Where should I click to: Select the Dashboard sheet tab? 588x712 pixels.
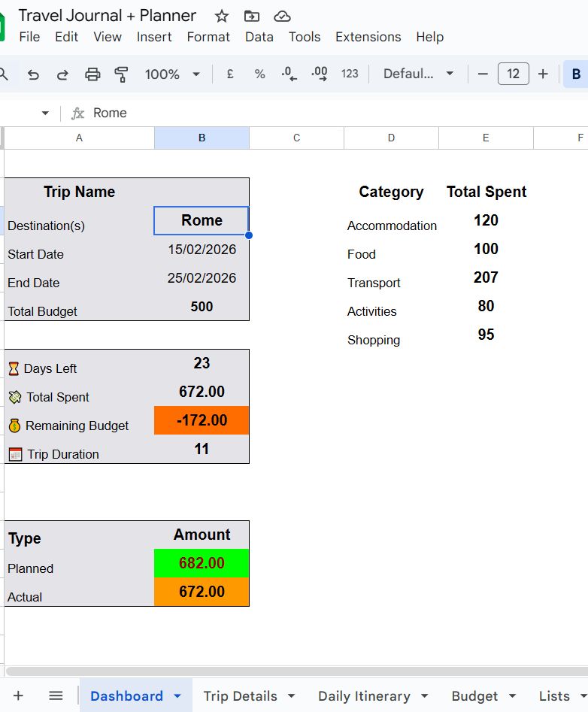[x=126, y=695]
